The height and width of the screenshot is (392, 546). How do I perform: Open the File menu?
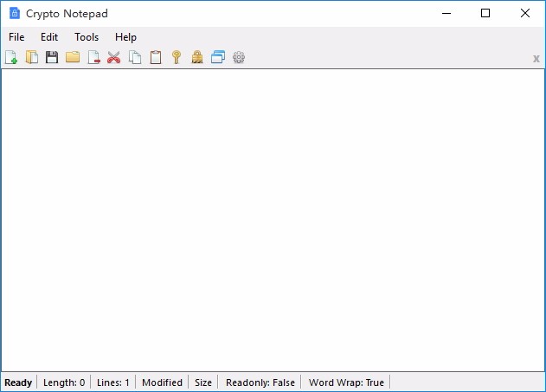point(16,37)
